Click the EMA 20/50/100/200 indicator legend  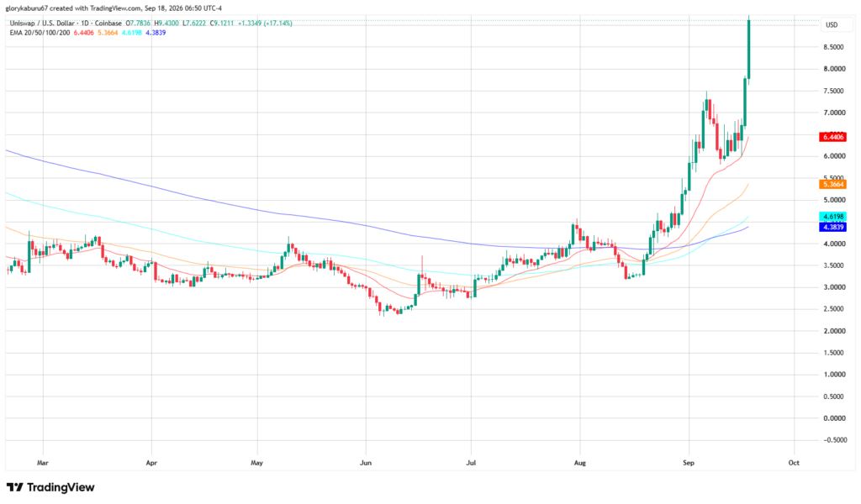40,33
